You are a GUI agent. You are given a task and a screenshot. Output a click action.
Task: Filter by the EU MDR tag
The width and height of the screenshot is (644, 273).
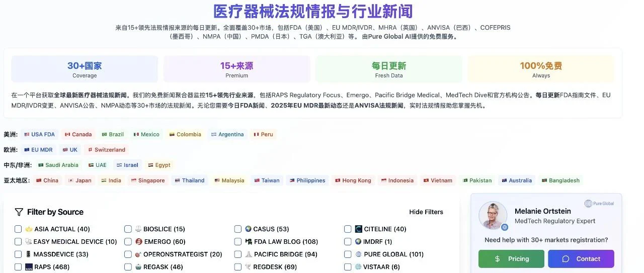point(38,150)
